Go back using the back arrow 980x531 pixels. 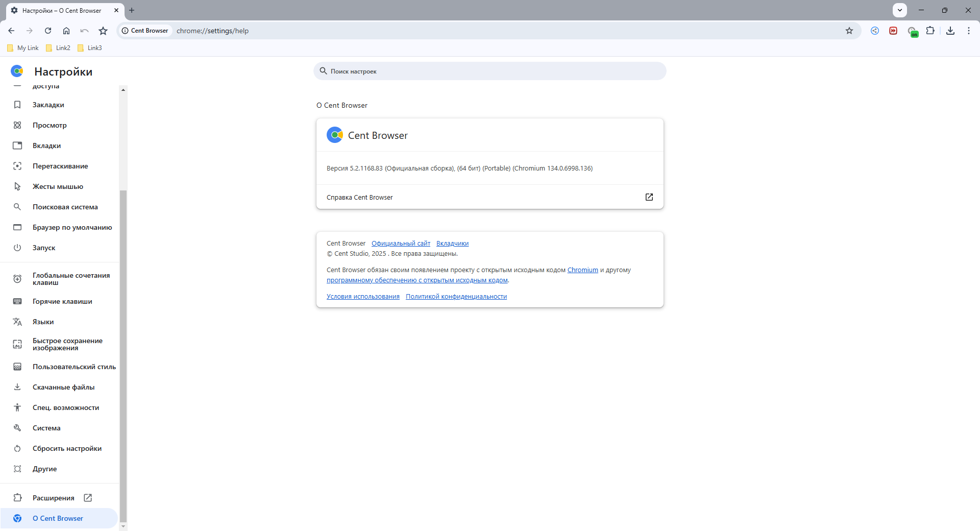[x=11, y=31]
